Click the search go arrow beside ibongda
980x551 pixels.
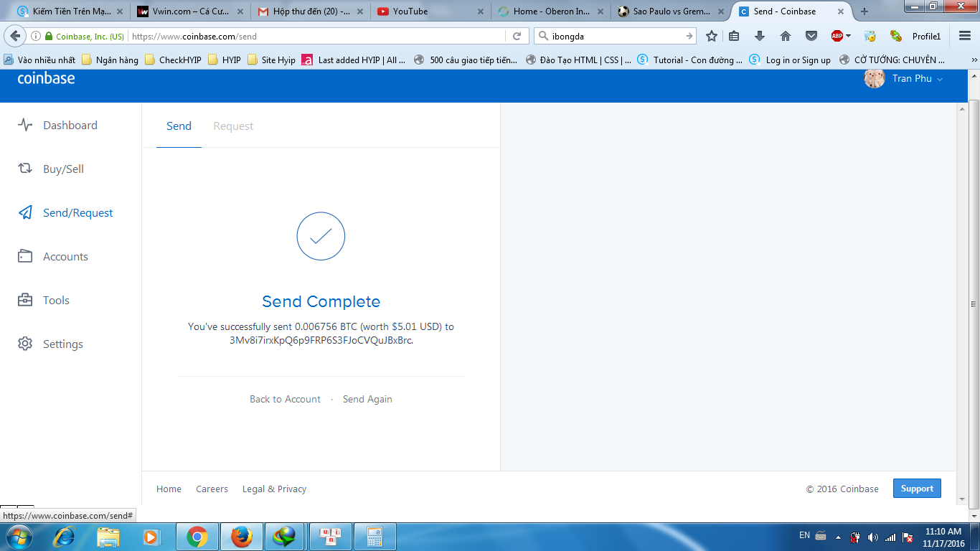point(689,36)
